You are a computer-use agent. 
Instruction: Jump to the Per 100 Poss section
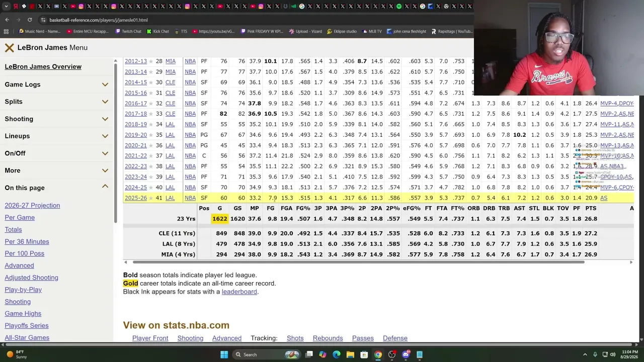click(24, 253)
